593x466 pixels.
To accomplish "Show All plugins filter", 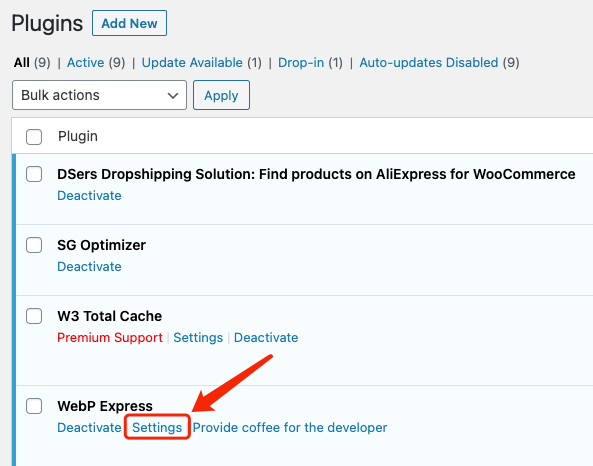I will click(22, 62).
